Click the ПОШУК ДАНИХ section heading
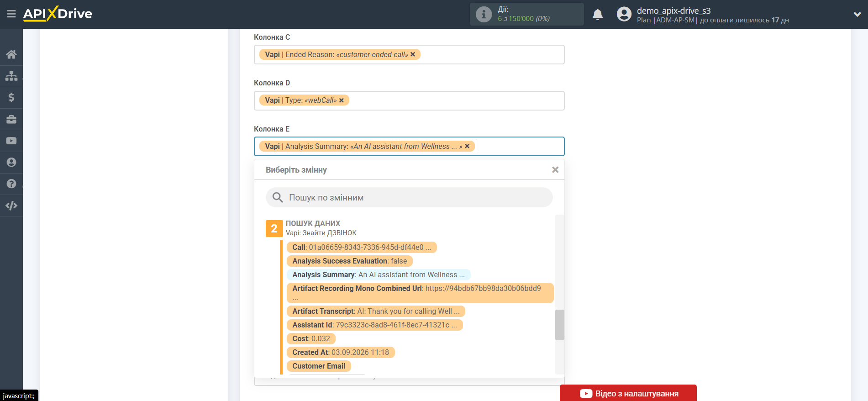868x401 pixels. 313,223
